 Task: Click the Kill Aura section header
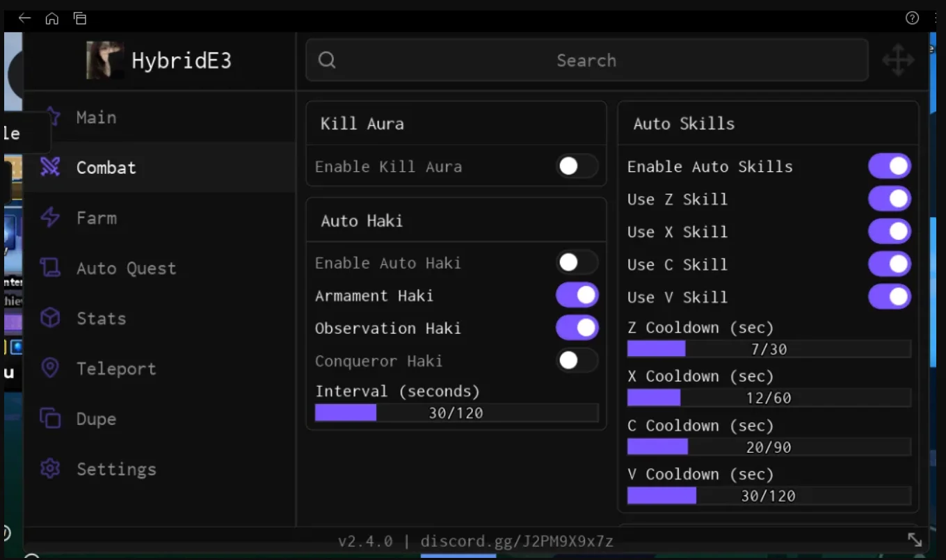(362, 124)
